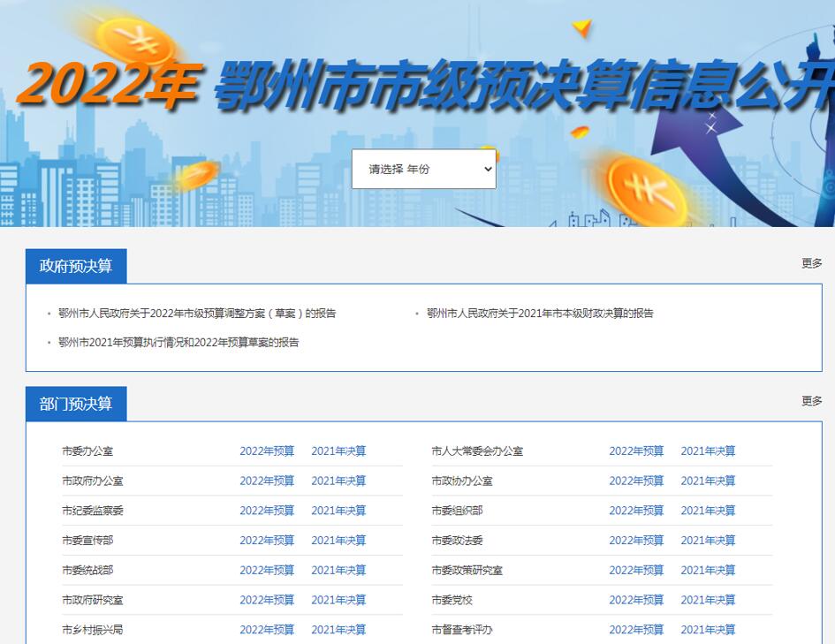
Task: Open 市人大常委会办公室 2022年预算 link
Action: pos(636,451)
